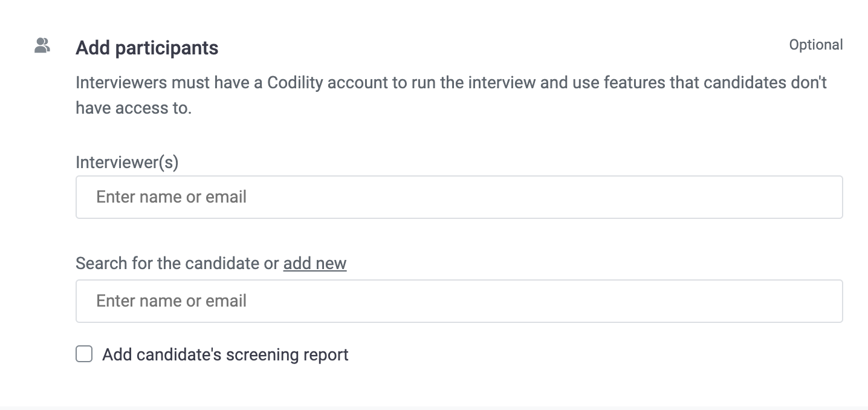The height and width of the screenshot is (410, 868).
Task: Click the Search for the candidate label
Action: [177, 264]
